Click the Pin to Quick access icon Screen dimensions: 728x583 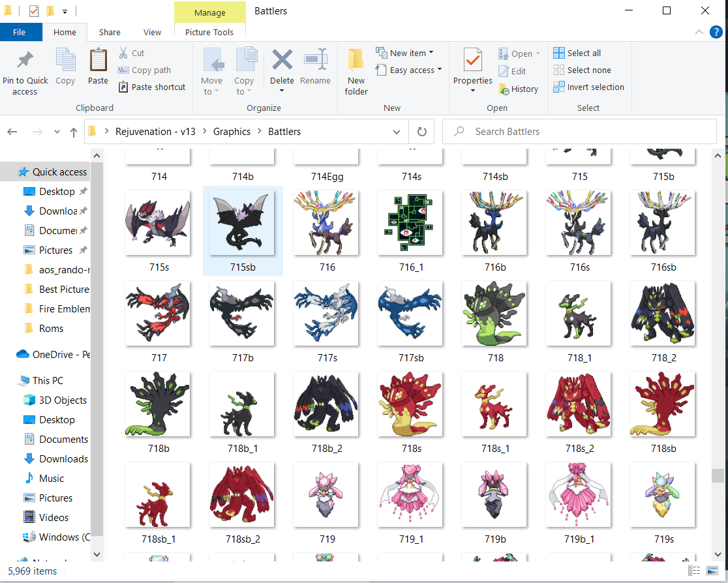tap(25, 60)
